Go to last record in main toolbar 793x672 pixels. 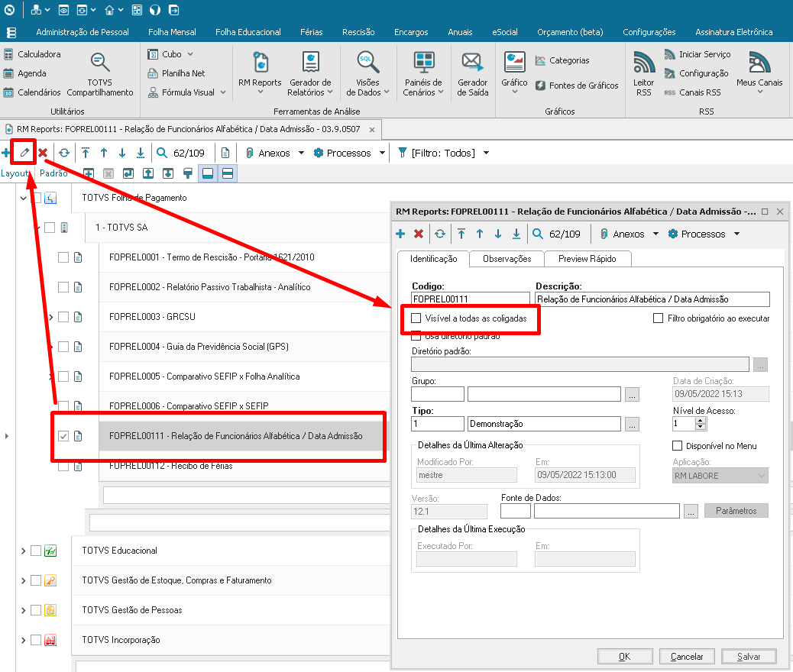click(141, 153)
